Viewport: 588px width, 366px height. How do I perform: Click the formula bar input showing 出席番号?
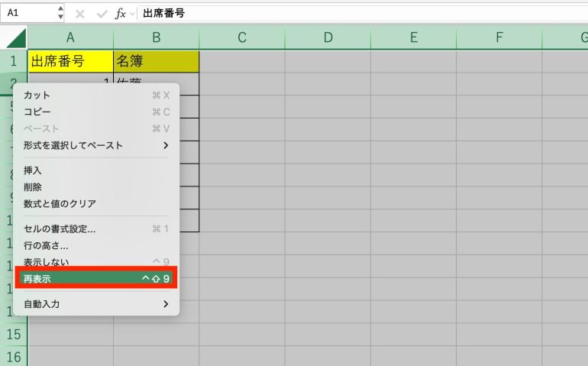point(359,13)
